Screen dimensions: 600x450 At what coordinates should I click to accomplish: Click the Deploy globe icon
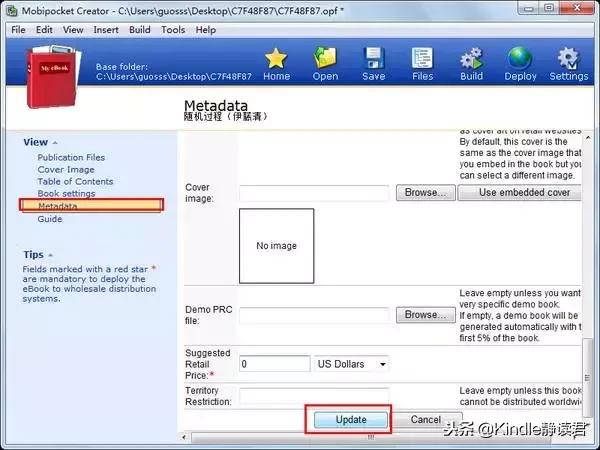520,59
